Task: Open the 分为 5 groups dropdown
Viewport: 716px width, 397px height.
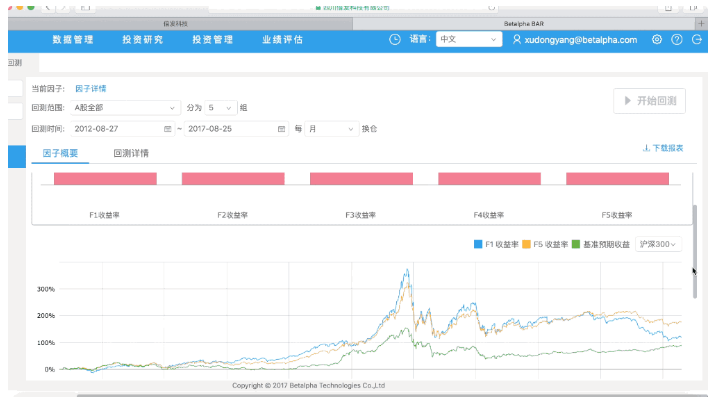Action: point(221,108)
